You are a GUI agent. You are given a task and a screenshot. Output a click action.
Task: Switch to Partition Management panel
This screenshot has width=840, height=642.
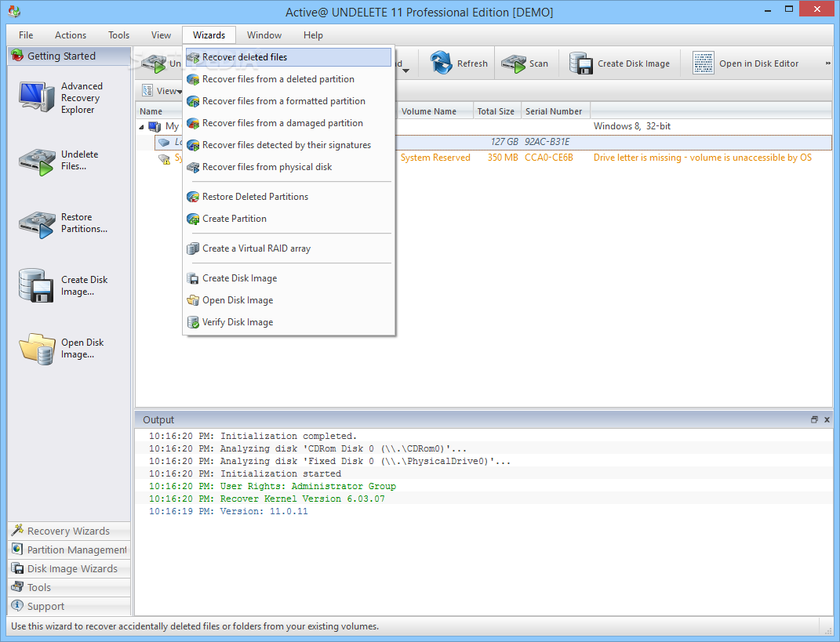(69, 550)
